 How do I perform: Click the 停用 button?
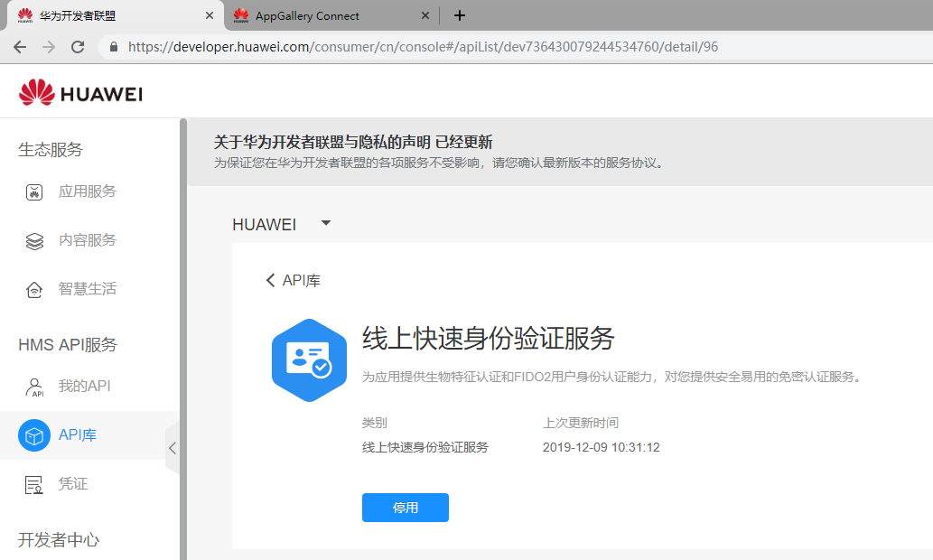405,508
